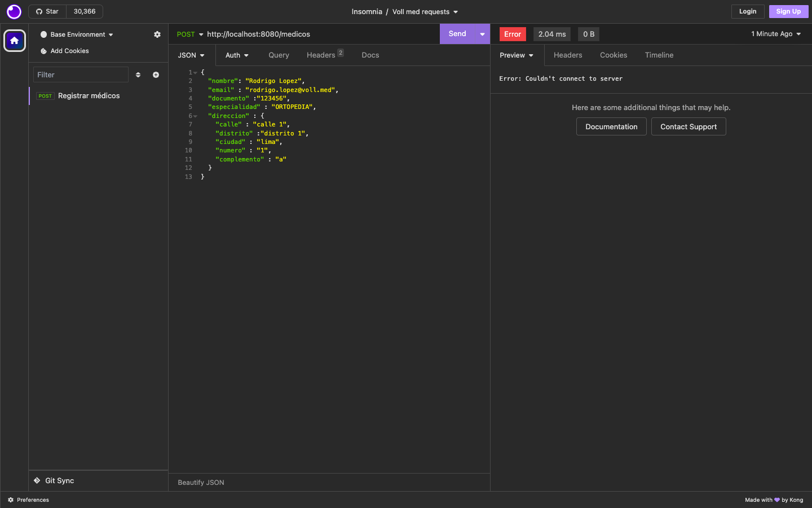The width and height of the screenshot is (812, 508).
Task: Click the 30,366 star count
Action: click(85, 11)
